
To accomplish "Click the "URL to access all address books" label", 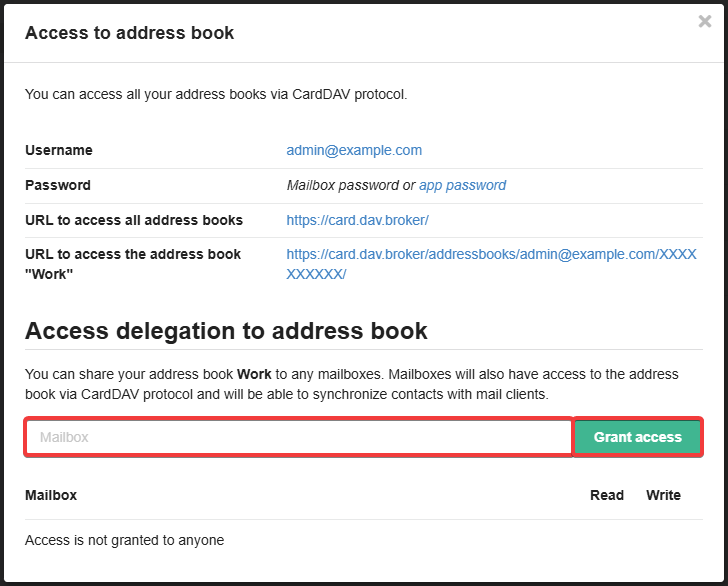I will point(134,220).
